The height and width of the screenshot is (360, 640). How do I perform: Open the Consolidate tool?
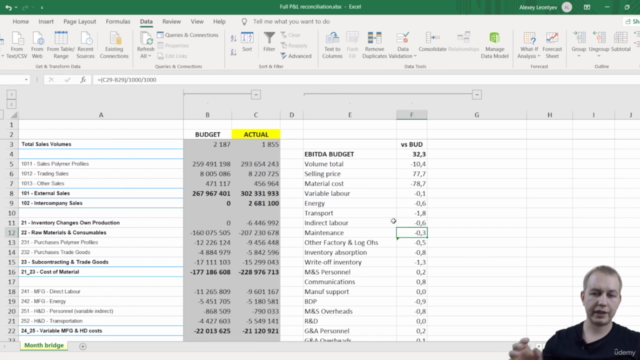(x=432, y=42)
